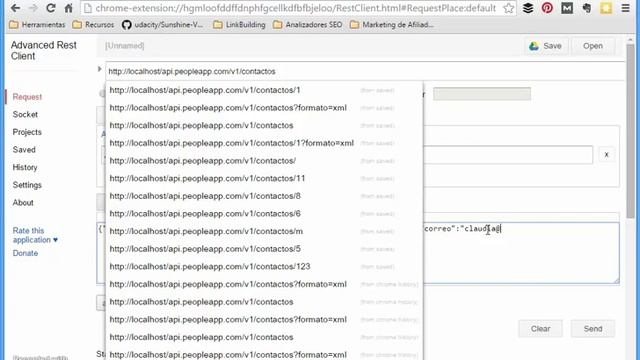Click the Rate this application link
This screenshot has height=360, width=640.
tap(35, 235)
